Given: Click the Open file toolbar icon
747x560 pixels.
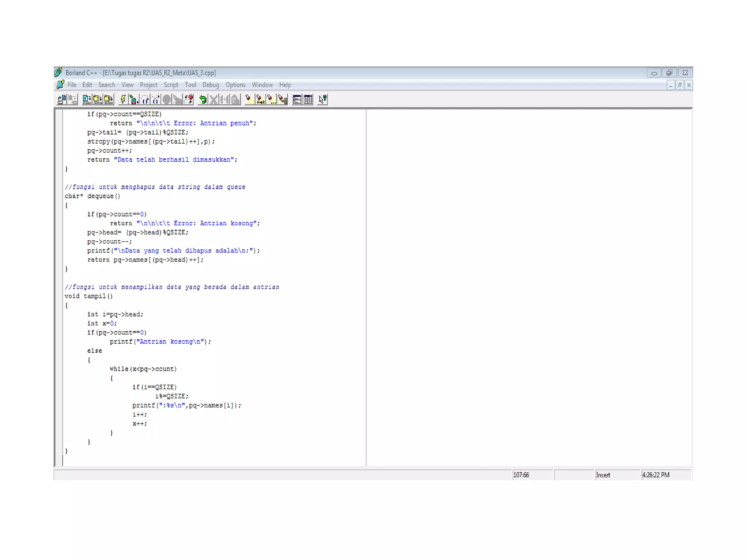Looking at the screenshot, I should [61, 100].
